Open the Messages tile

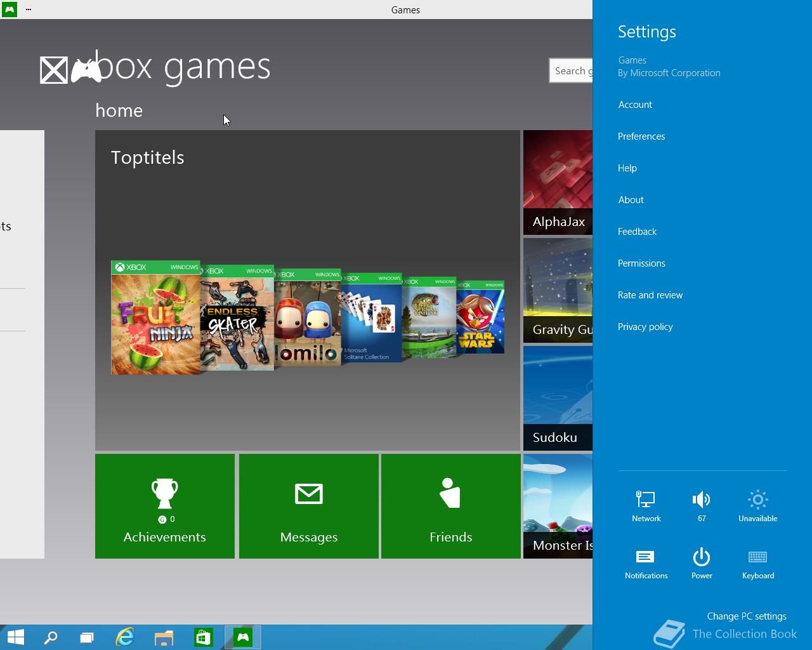point(309,506)
